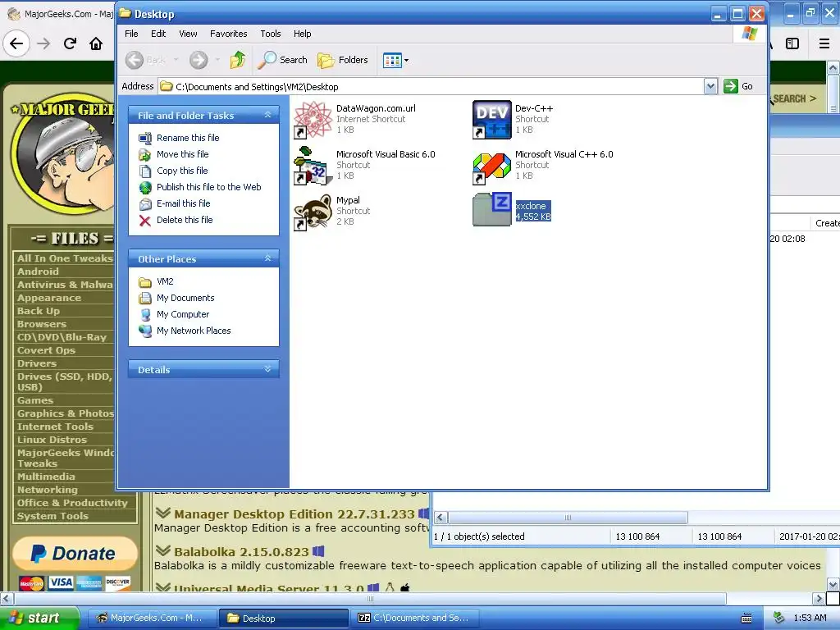
Task: Click browser back arrow in MajorGeeks window
Action: tap(16, 43)
